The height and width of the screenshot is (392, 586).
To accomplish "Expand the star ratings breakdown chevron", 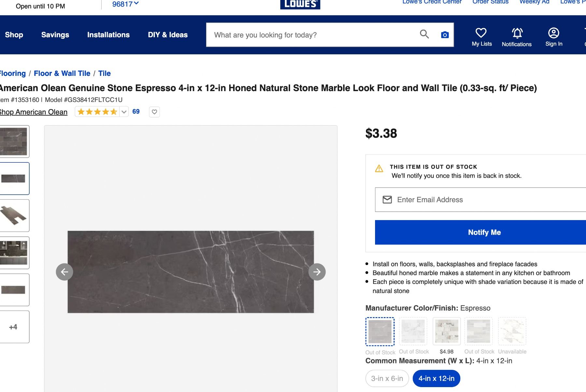I will [124, 112].
